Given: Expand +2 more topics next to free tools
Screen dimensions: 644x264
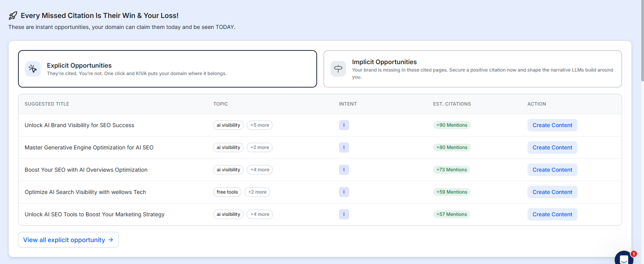Looking at the screenshot, I should pos(257,192).
